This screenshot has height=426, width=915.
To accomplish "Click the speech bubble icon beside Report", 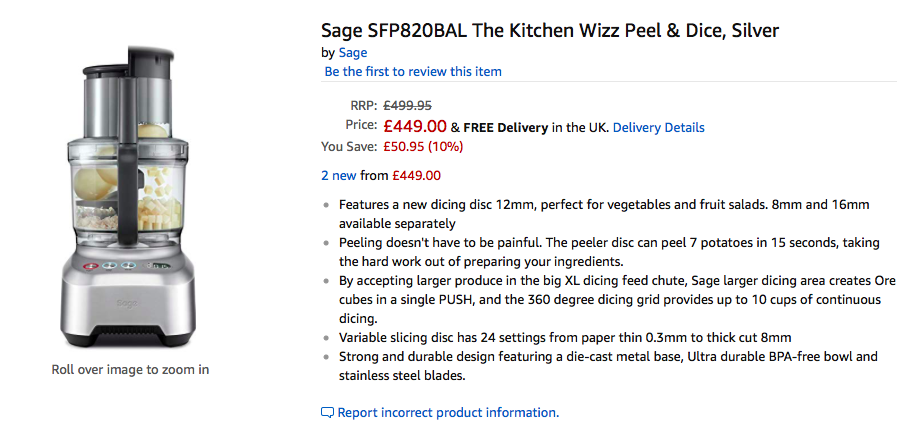I will (x=327, y=412).
